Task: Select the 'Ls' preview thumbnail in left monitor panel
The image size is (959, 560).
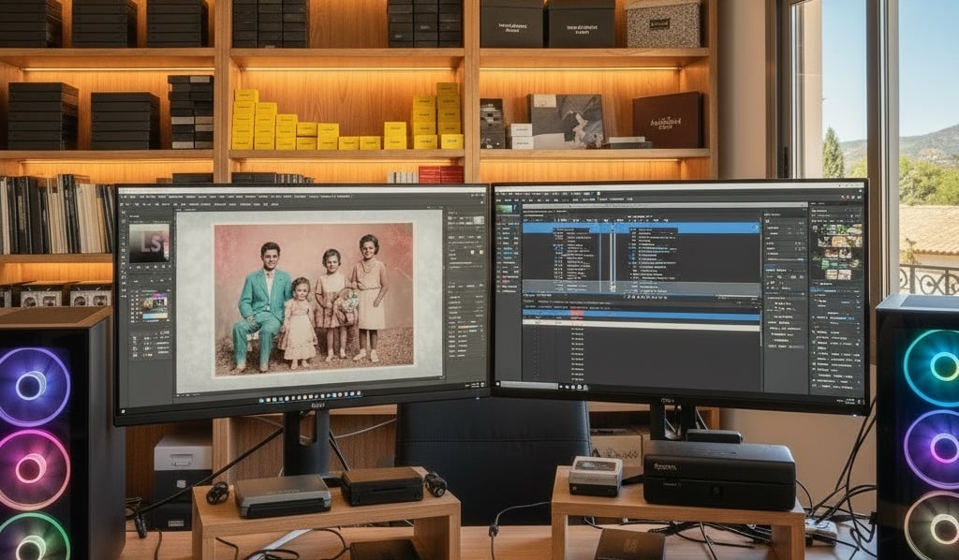Action: [149, 243]
